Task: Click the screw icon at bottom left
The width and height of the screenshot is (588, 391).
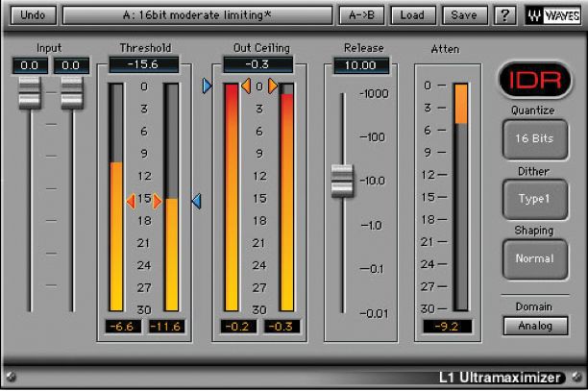Action: pos(11,377)
